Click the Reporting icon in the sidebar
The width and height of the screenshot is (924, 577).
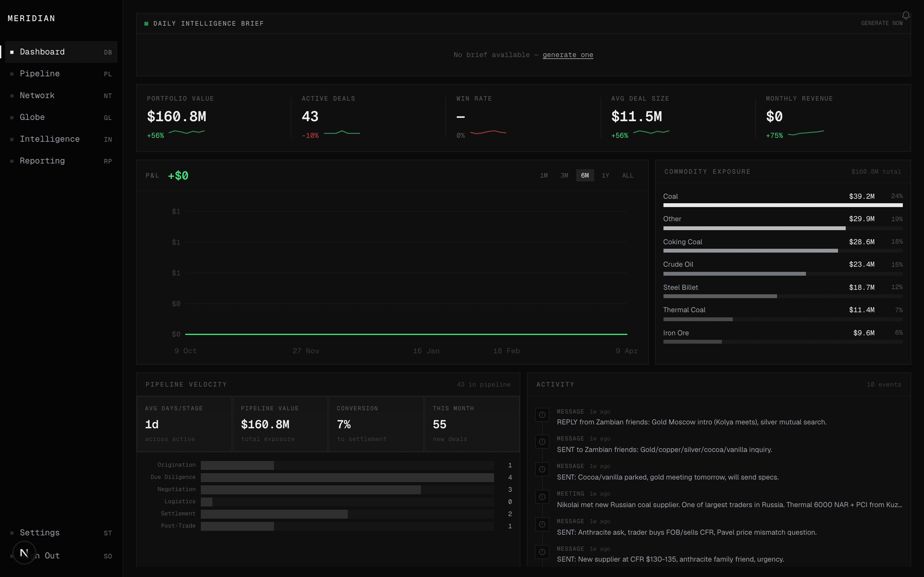[12, 161]
